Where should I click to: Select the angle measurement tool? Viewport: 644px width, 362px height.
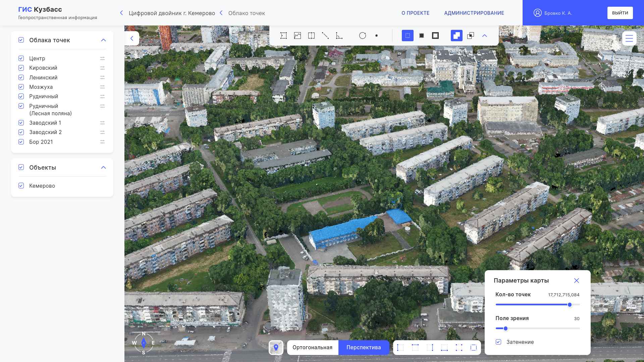coord(339,36)
